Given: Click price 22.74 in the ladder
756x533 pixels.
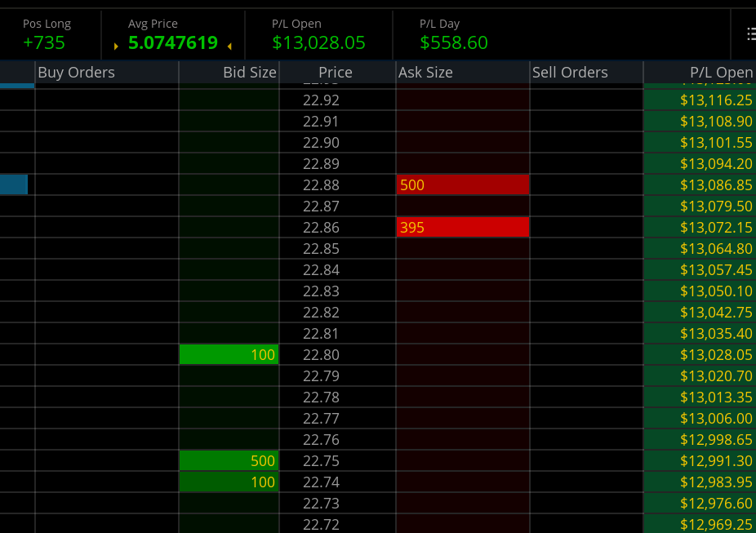Looking at the screenshot, I should pyautogui.click(x=321, y=482).
